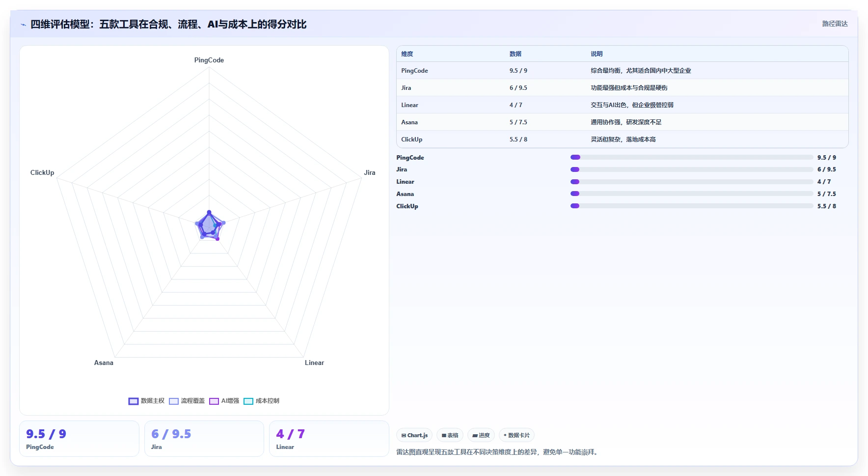Click table cell 5.5 / 8

point(518,140)
